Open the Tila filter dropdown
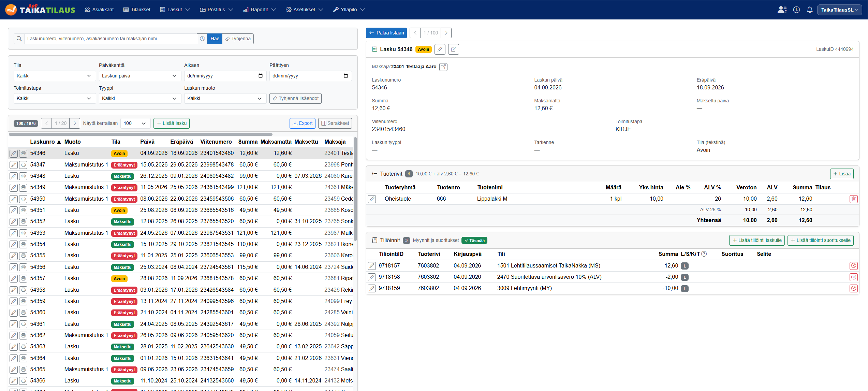The height and width of the screenshot is (391, 868). 55,76
